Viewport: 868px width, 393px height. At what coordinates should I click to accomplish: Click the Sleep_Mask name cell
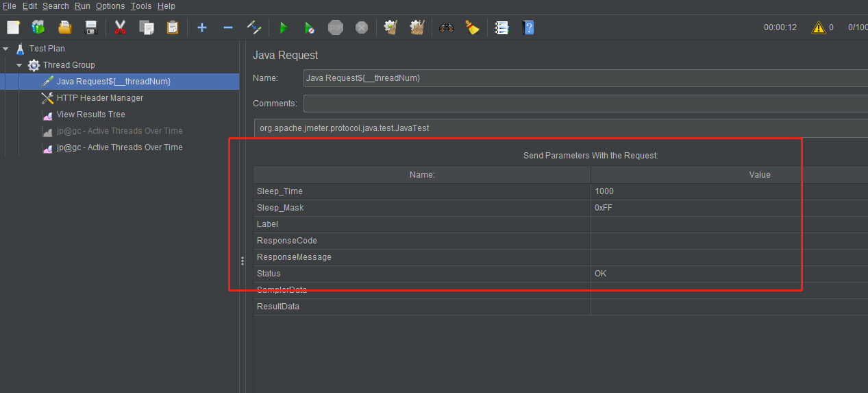pos(422,208)
